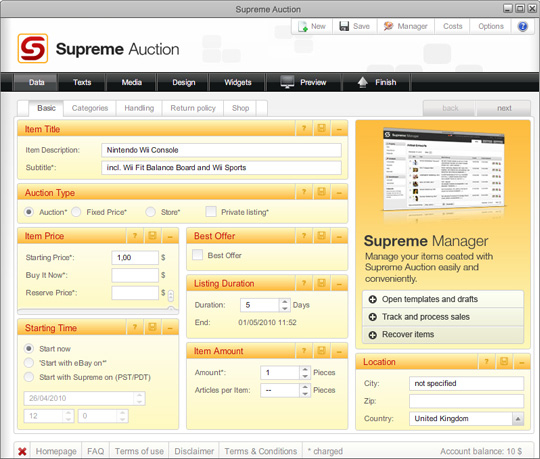Click the Costs toolbar button

tap(452, 27)
